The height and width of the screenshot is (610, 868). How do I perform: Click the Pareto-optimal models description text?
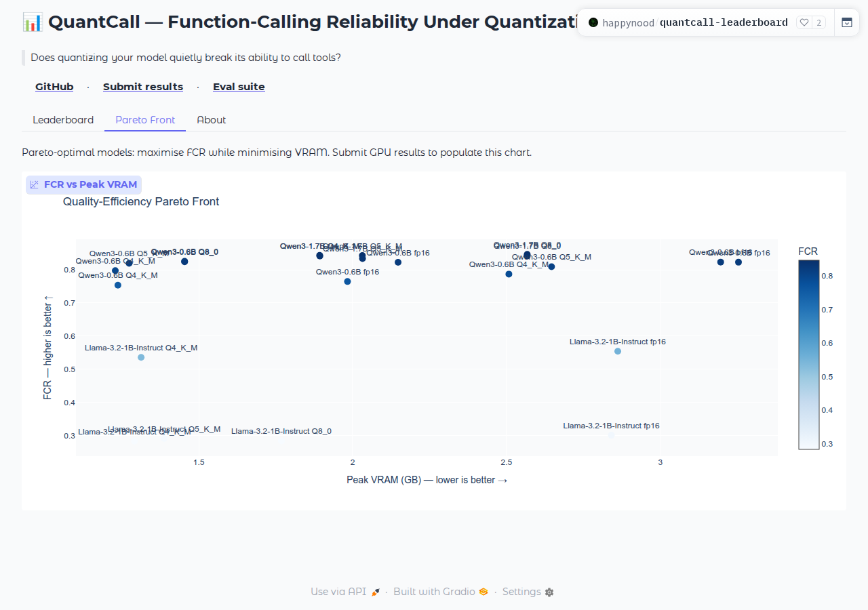[x=277, y=152]
